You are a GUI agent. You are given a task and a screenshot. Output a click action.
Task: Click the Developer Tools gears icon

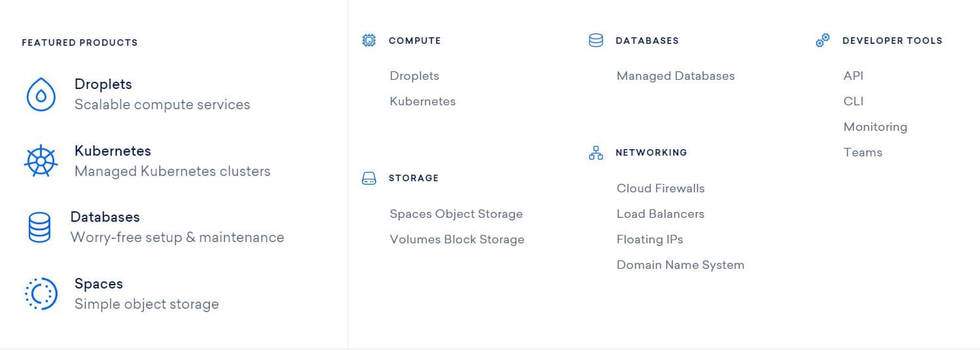point(823,41)
